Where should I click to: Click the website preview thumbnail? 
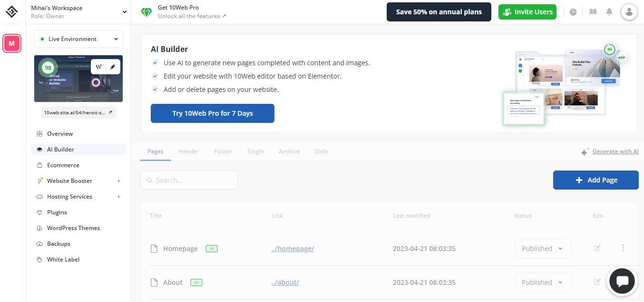click(78, 79)
